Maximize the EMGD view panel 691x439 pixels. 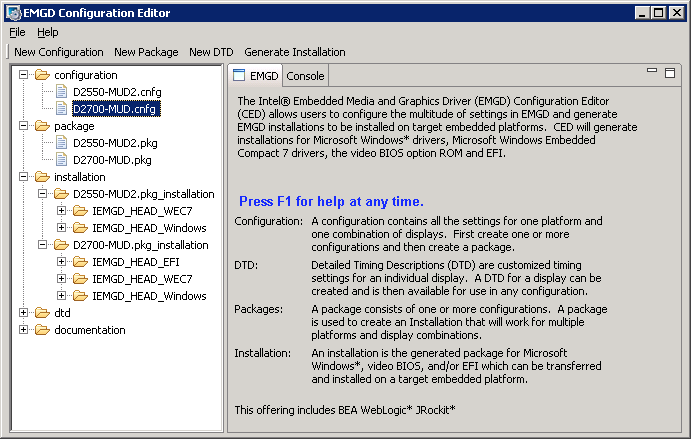click(670, 73)
